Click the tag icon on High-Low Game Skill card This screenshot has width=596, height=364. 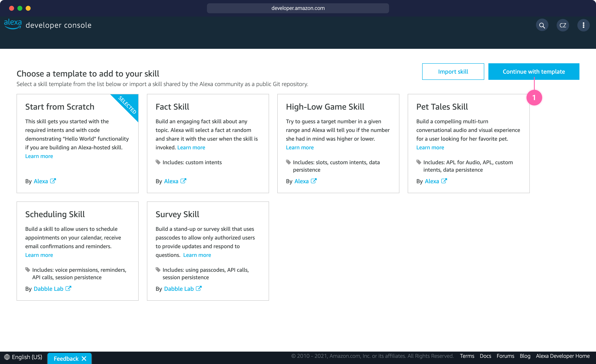click(x=288, y=162)
